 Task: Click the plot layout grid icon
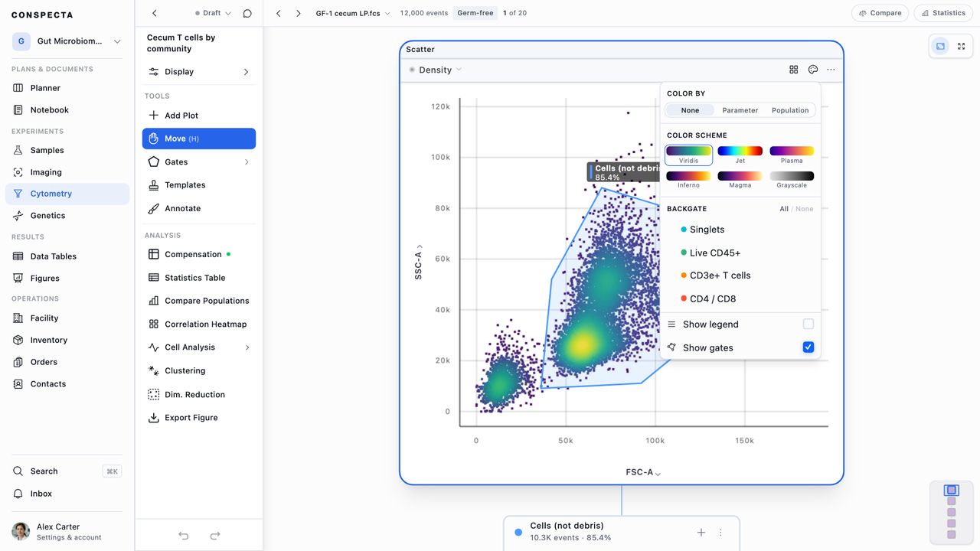pos(794,70)
